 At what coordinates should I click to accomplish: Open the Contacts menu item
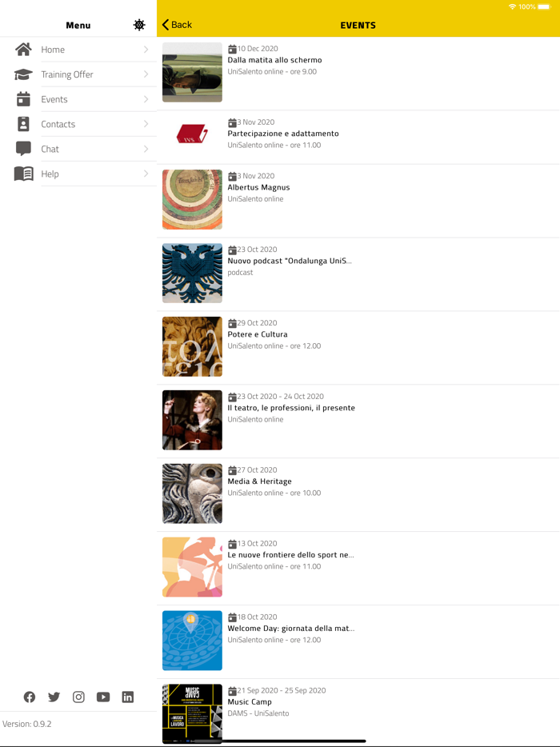(78, 124)
